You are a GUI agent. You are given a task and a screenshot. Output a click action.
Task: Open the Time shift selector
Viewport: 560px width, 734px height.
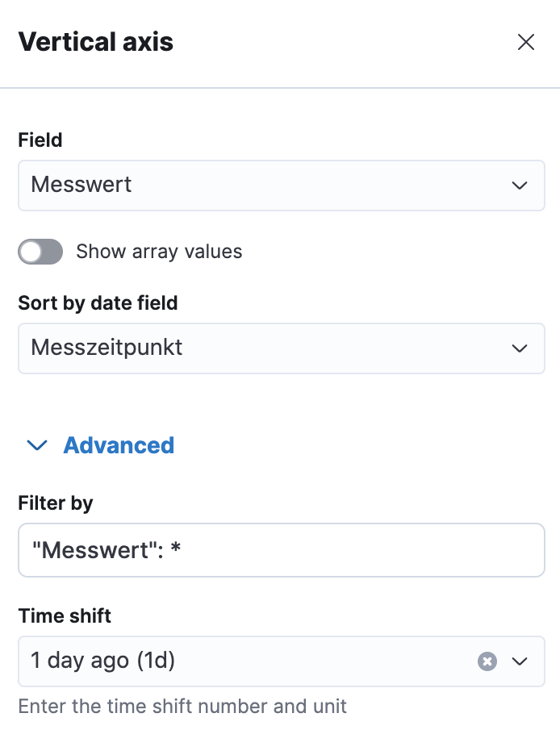(281, 661)
